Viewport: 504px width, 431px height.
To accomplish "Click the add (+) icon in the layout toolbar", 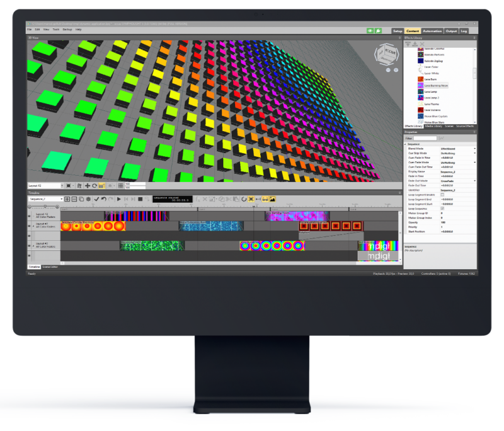I will [86, 185].
